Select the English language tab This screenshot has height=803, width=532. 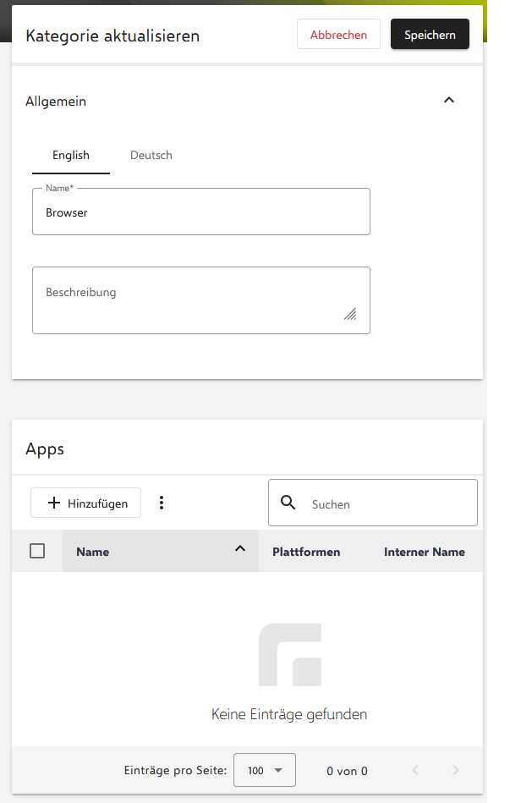(x=71, y=156)
